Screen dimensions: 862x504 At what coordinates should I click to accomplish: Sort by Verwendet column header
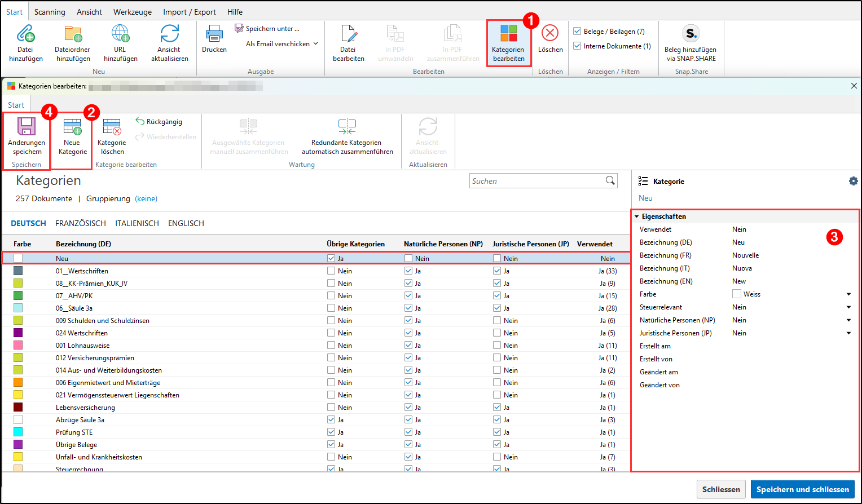coord(595,244)
